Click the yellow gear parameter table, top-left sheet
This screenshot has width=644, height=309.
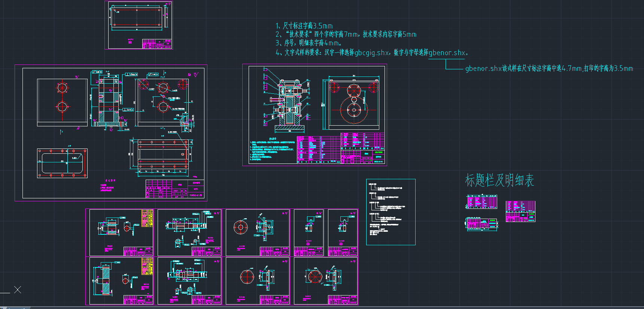point(147,218)
